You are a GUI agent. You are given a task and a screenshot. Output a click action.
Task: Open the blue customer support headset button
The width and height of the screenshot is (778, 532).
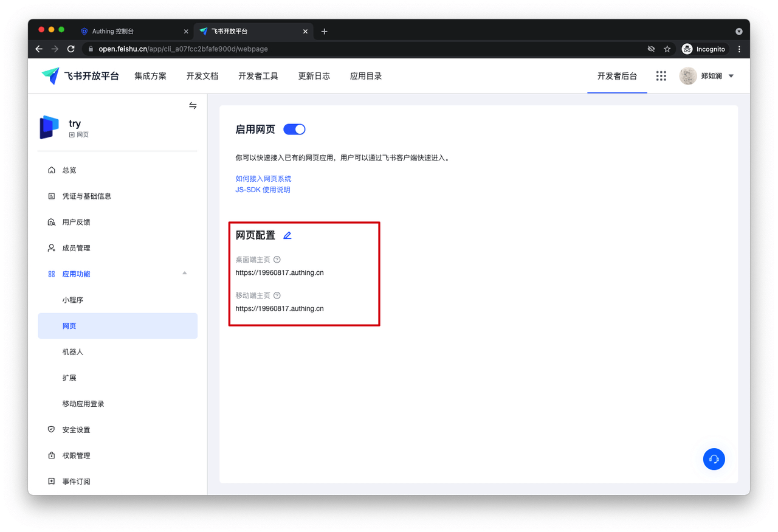pyautogui.click(x=714, y=459)
